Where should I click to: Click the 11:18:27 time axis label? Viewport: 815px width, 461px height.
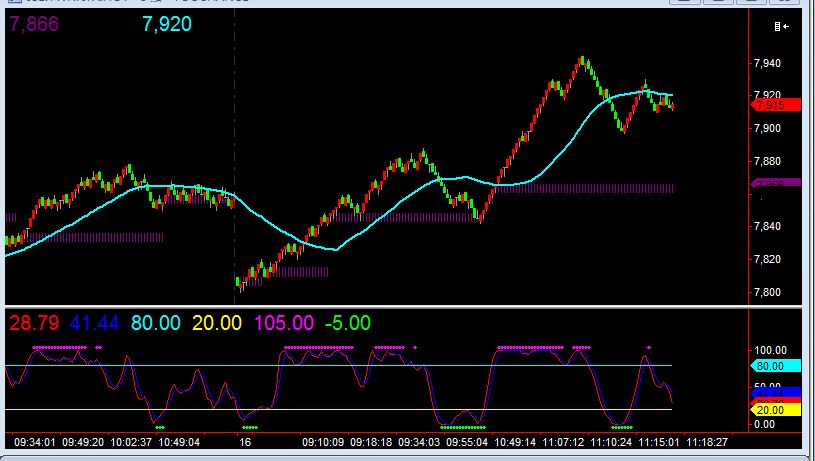click(707, 442)
